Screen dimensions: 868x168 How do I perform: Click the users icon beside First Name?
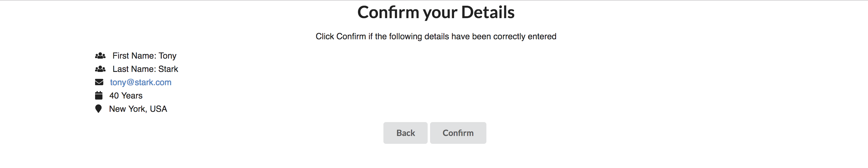100,56
